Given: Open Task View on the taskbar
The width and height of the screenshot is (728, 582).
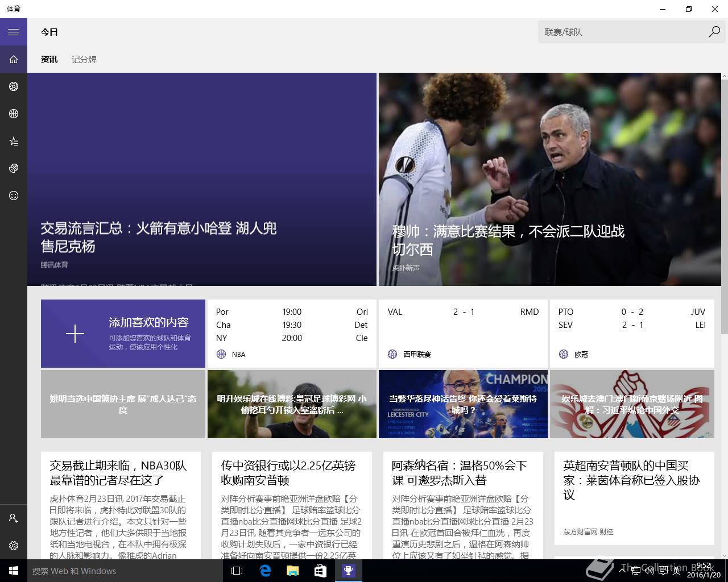Looking at the screenshot, I should click(x=237, y=571).
